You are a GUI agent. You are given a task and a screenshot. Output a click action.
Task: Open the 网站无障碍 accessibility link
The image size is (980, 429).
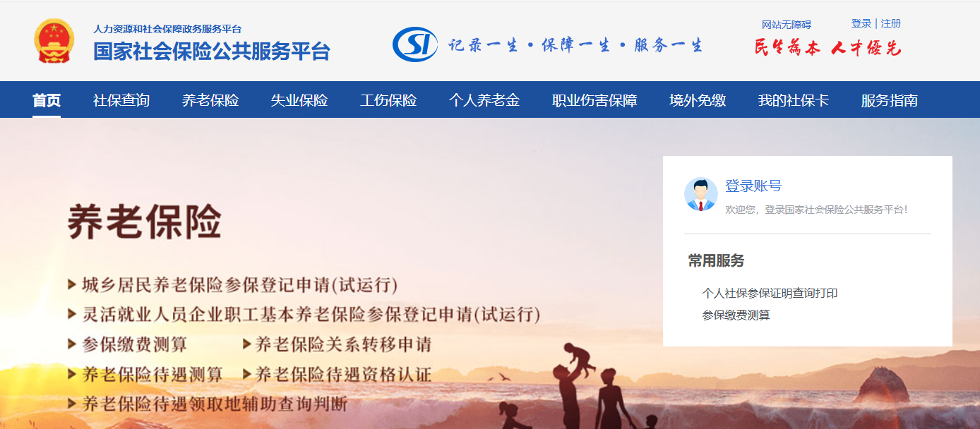click(787, 25)
